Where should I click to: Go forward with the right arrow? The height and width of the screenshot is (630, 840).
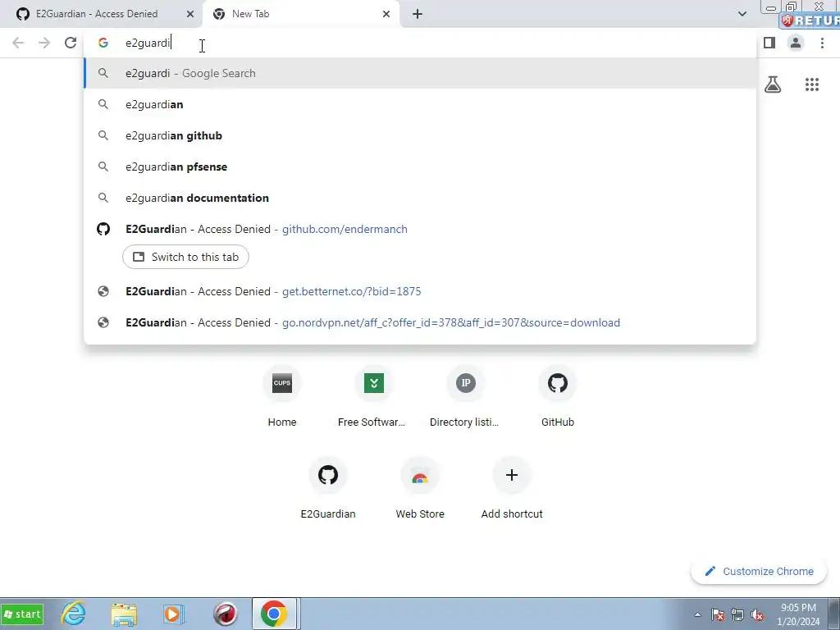pos(44,43)
